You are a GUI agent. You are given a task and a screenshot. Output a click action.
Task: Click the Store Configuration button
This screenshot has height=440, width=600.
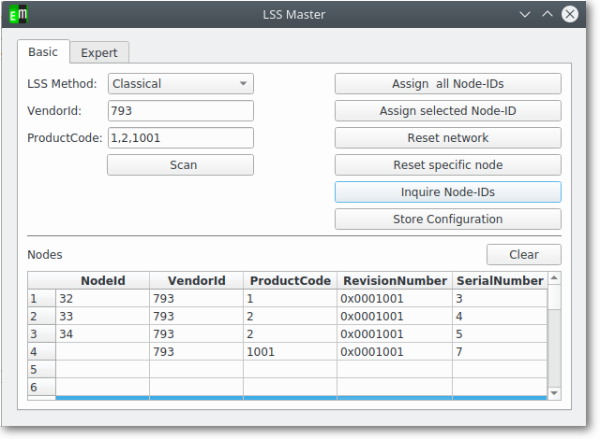click(448, 219)
